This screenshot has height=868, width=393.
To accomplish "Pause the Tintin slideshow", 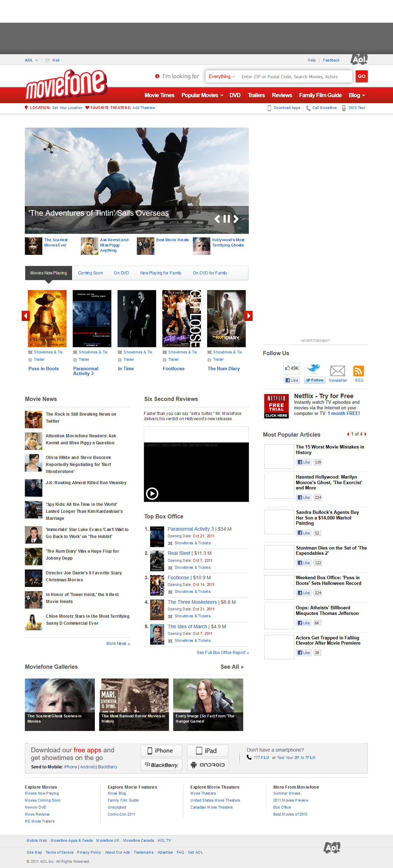I will (x=227, y=219).
